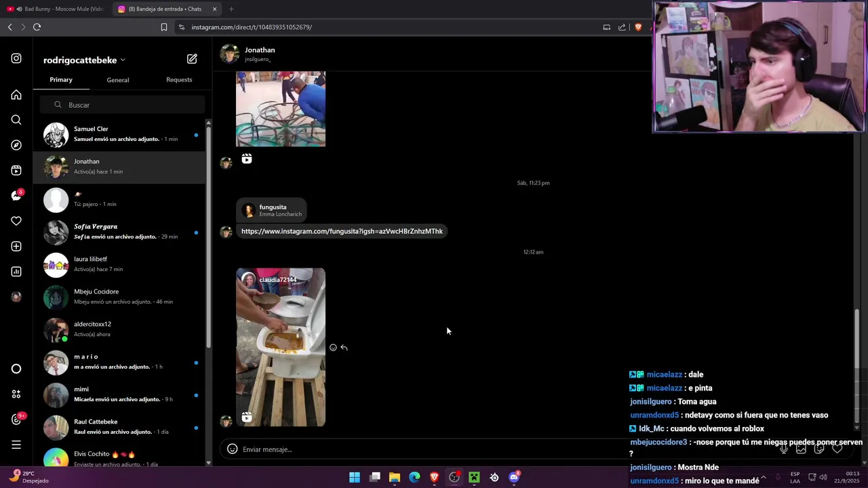Screen dimensions: 868x488
Task: Open the fungusita Emma Loncharich profile card
Action: pos(272,210)
